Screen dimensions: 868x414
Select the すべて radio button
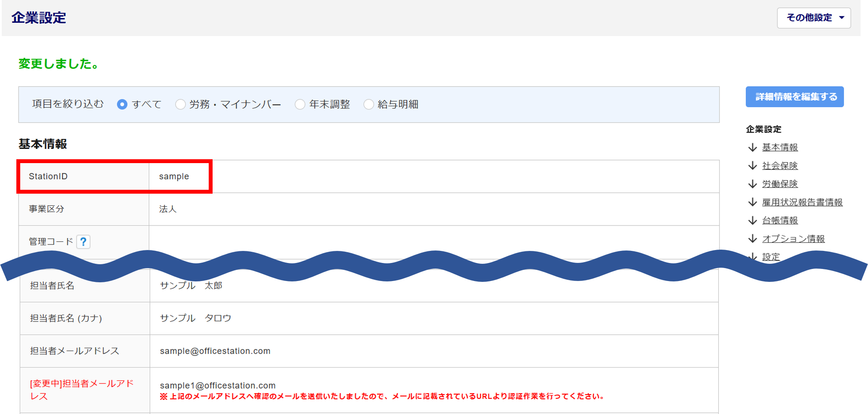point(122,105)
